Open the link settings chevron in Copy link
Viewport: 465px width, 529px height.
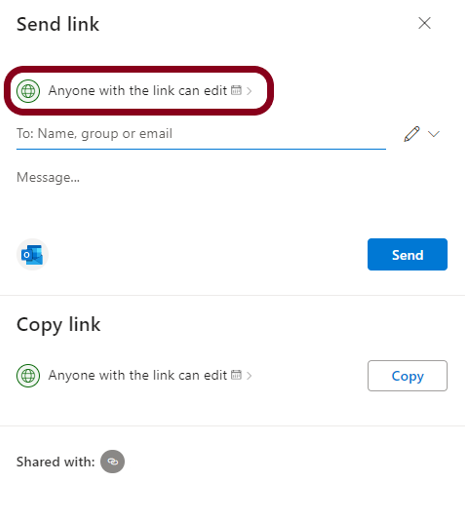[x=249, y=375]
